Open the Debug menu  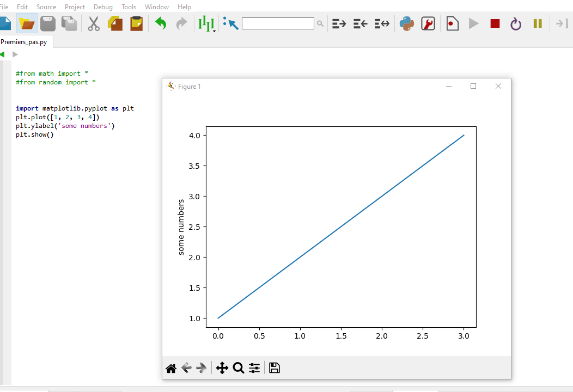click(103, 7)
